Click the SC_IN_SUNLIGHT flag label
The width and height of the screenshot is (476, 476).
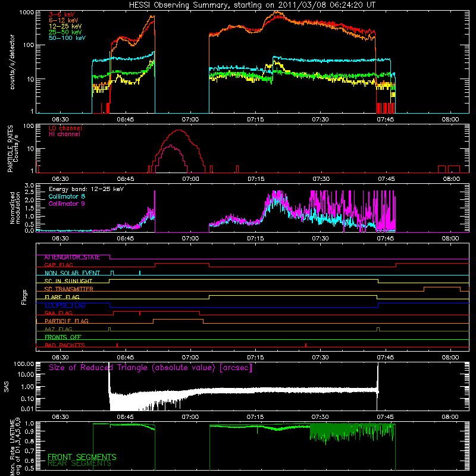[x=68, y=281]
